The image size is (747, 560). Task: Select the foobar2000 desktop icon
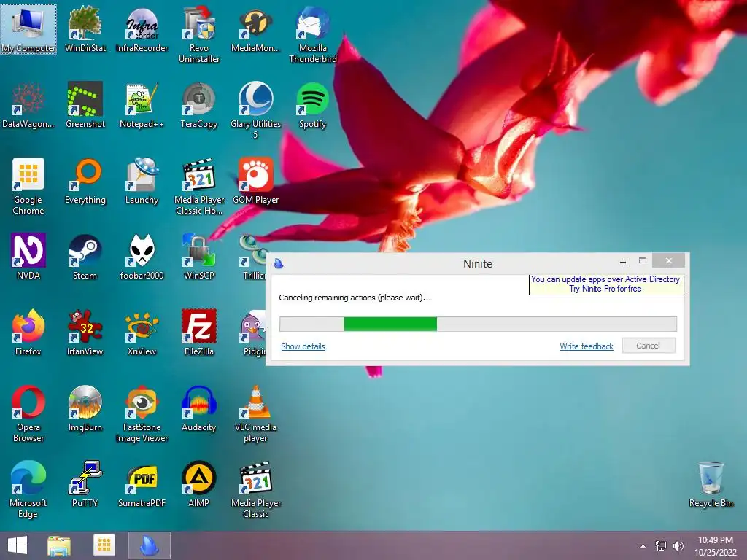tap(142, 256)
